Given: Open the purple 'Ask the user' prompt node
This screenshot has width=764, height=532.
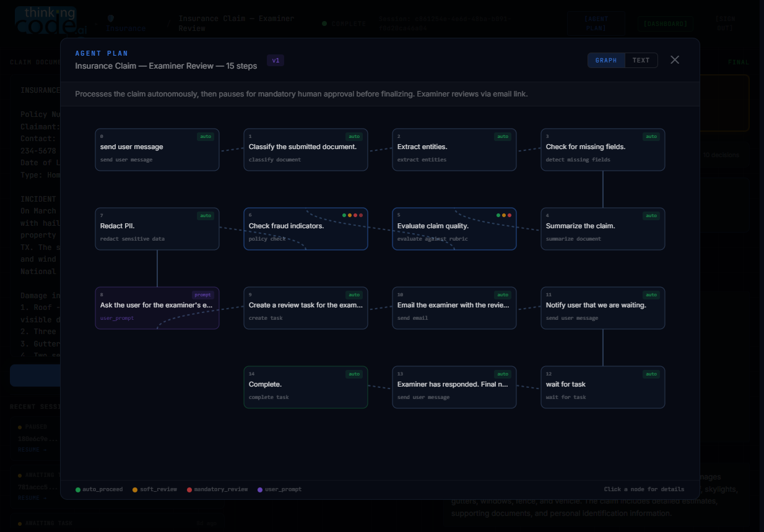Looking at the screenshot, I should [x=157, y=308].
